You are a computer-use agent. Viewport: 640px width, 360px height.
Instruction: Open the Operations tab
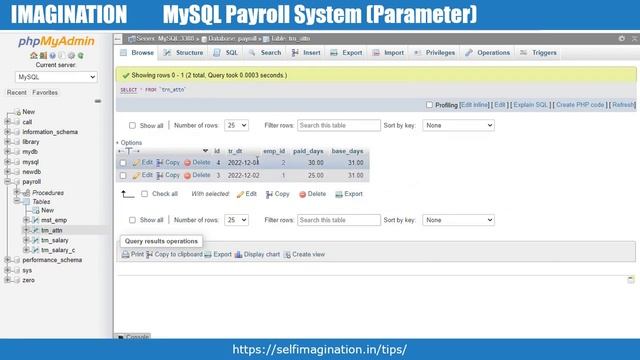[x=488, y=53]
